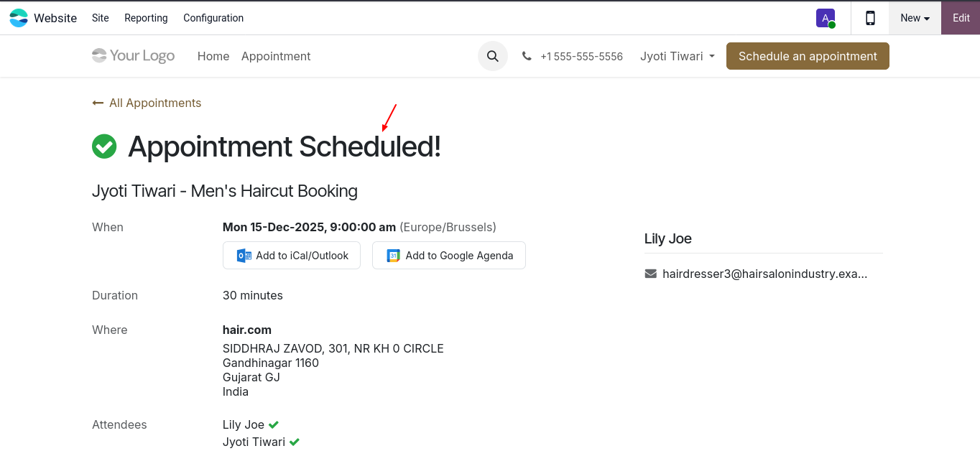
Task: Click the green checkmark success icon
Action: point(104,147)
